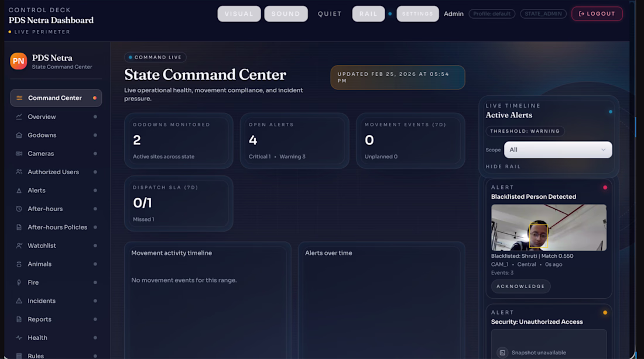Open the Godowns page
This screenshot has width=644, height=359.
56,136
